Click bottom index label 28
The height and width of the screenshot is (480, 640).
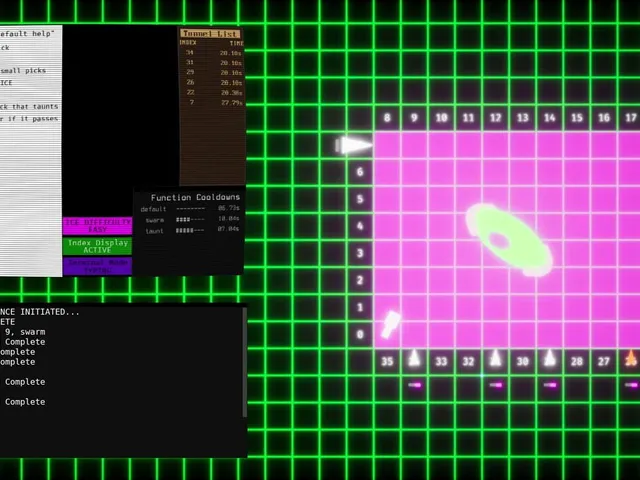577,362
